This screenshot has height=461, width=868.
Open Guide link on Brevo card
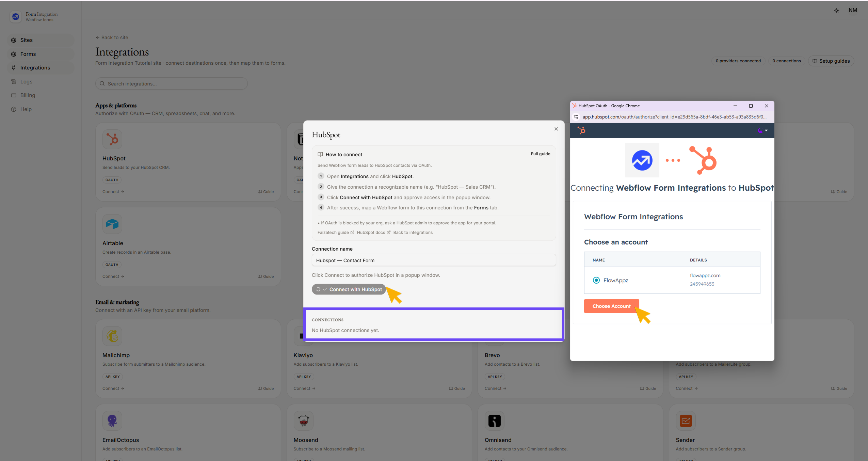[648, 388]
